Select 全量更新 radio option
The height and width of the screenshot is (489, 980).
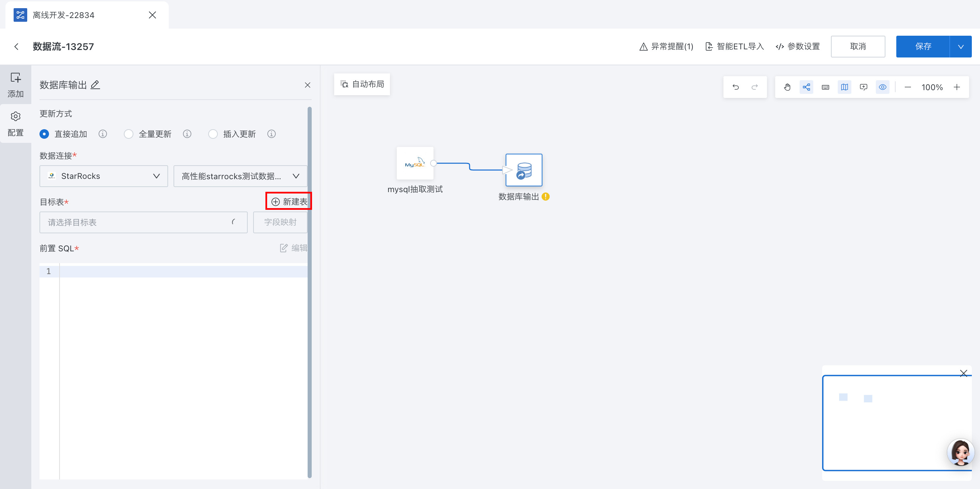pyautogui.click(x=129, y=134)
